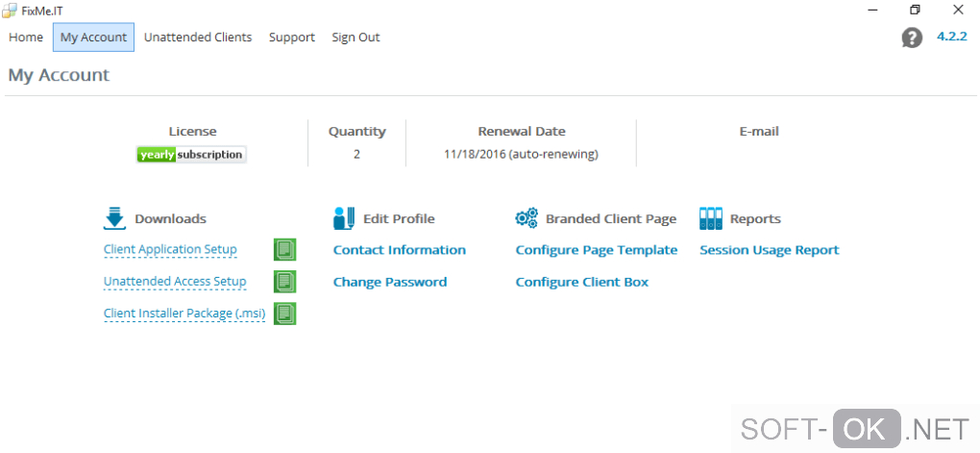The width and height of the screenshot is (980, 453).
Task: Click the FixMe.IT app icon in title bar
Action: (x=10, y=10)
